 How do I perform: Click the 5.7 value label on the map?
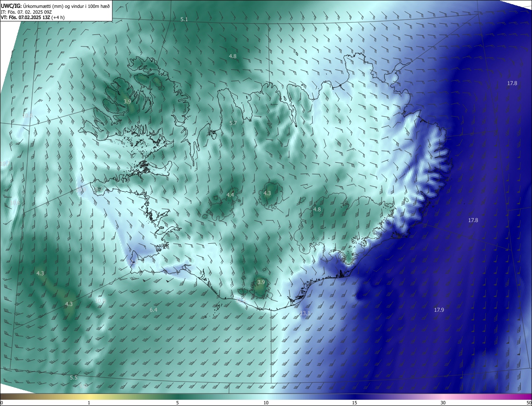pyautogui.click(x=233, y=123)
